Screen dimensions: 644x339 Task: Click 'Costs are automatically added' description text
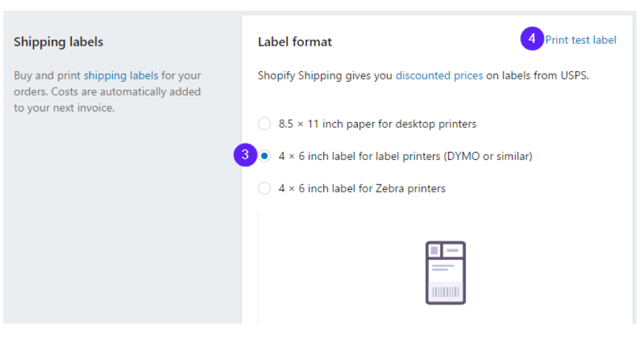click(125, 92)
